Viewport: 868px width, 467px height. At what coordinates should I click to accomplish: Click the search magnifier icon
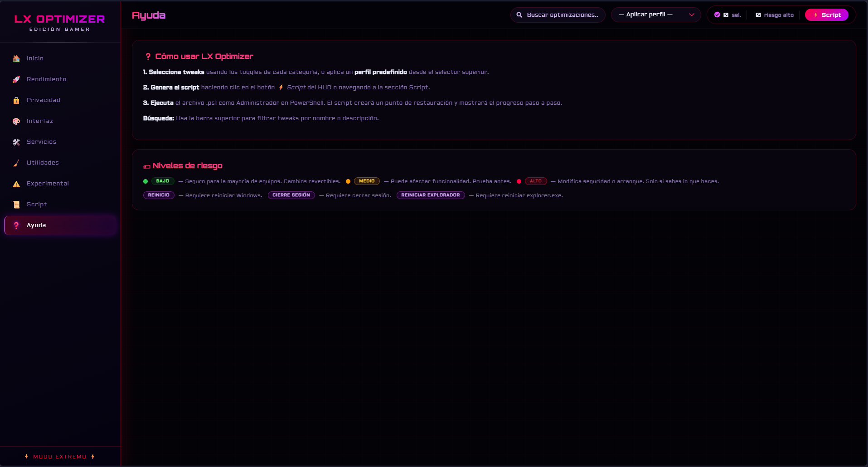click(x=519, y=15)
